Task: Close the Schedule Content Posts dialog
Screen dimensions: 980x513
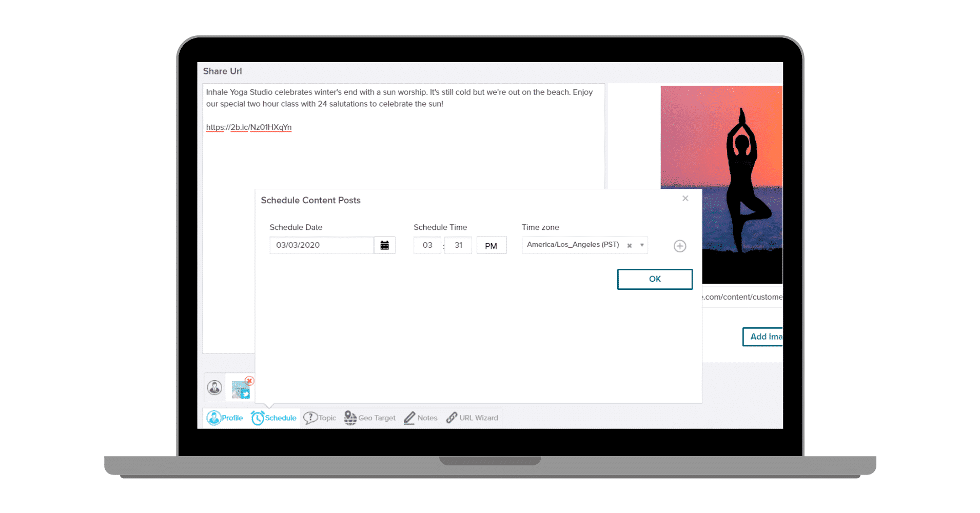Action: (685, 199)
